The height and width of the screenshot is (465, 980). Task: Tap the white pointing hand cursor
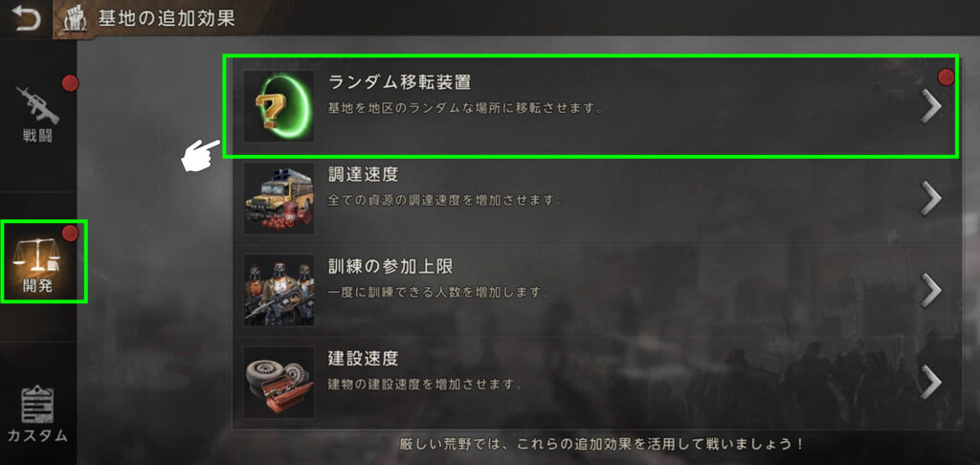pos(200,155)
